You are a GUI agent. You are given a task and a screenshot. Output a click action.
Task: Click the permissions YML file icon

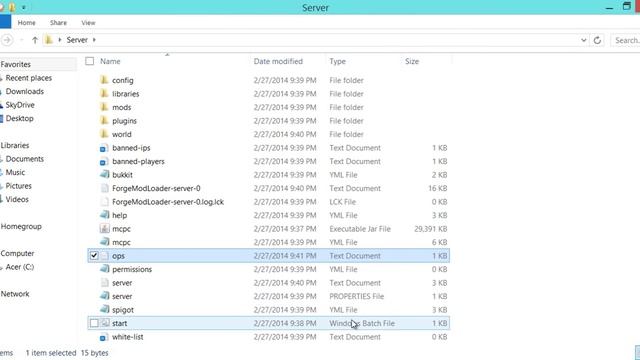pos(104,269)
